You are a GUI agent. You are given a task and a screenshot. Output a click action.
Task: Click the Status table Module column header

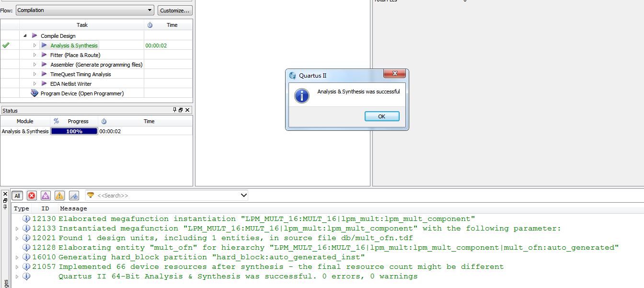(x=25, y=121)
